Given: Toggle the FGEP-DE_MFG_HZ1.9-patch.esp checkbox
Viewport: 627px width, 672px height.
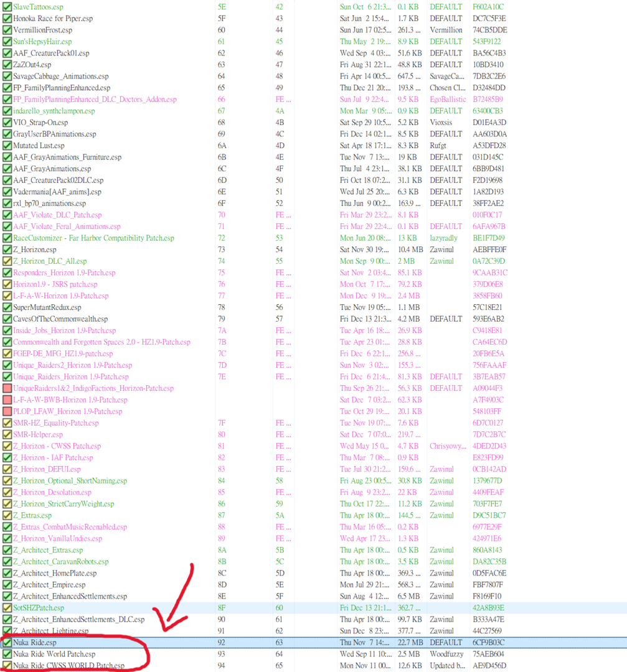Looking at the screenshot, I should [7, 353].
